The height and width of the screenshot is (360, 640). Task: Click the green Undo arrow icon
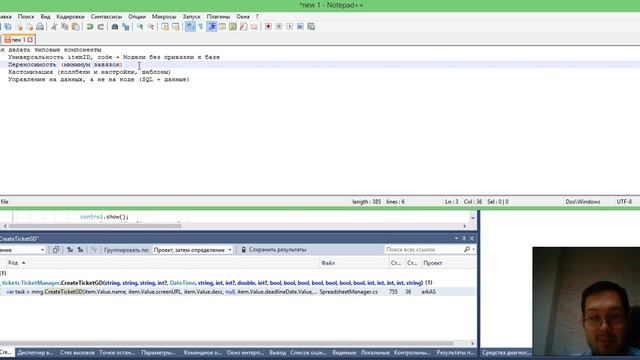(89, 27)
